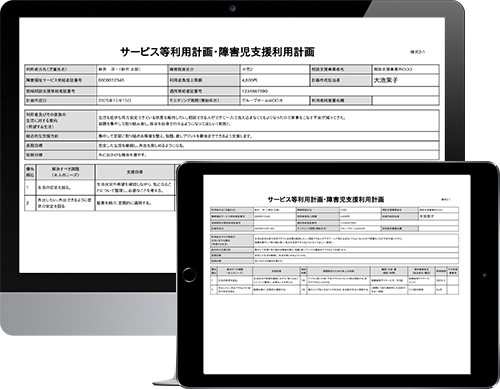Click the 支援目標 column header on the monitor

point(135,172)
